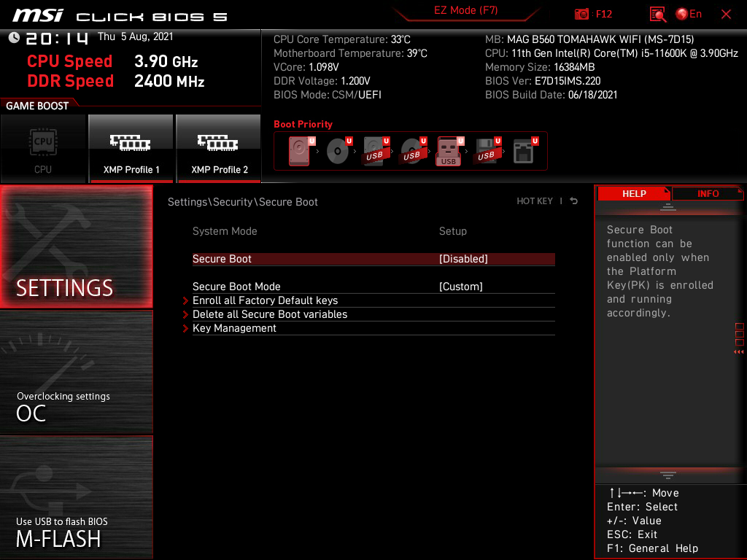The width and height of the screenshot is (747, 560).
Task: Click the Settings\Security\Secure Boot breadcrumb
Action: 242,202
